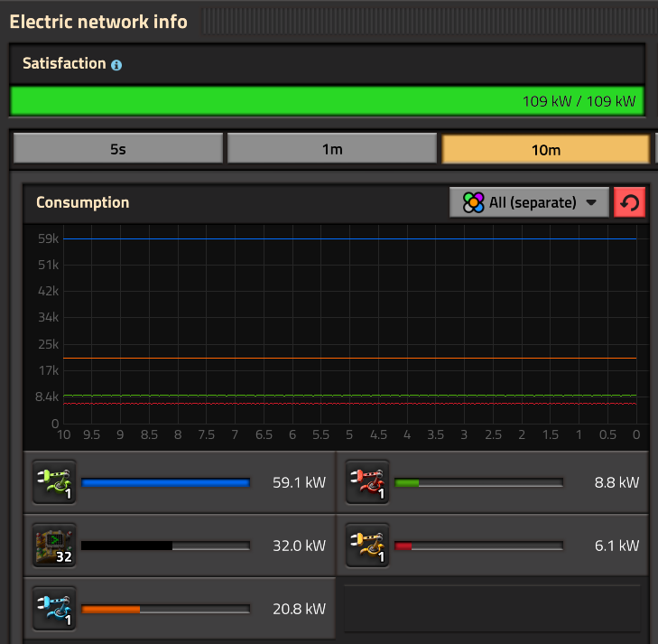Click the 32.0 kW value

[x=299, y=546]
